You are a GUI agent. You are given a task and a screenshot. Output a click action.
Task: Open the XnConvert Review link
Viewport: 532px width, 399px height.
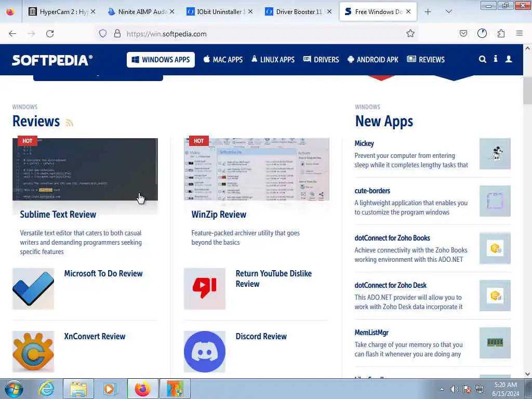pos(95,336)
